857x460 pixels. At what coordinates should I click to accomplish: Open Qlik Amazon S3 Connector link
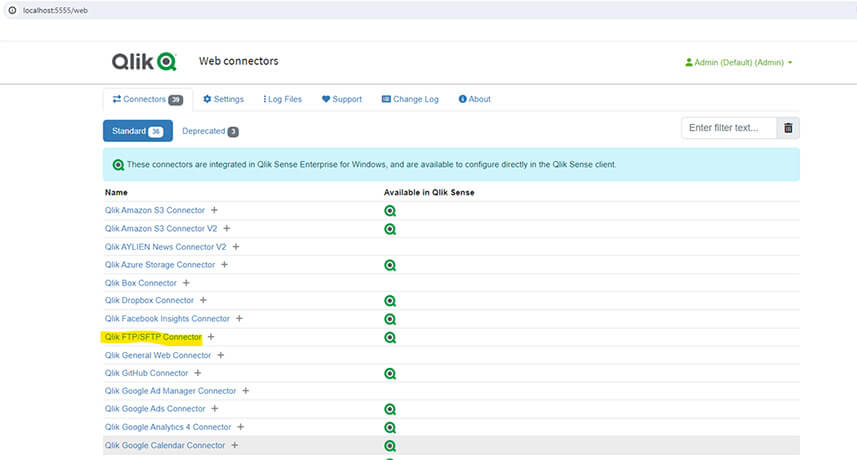coord(155,210)
